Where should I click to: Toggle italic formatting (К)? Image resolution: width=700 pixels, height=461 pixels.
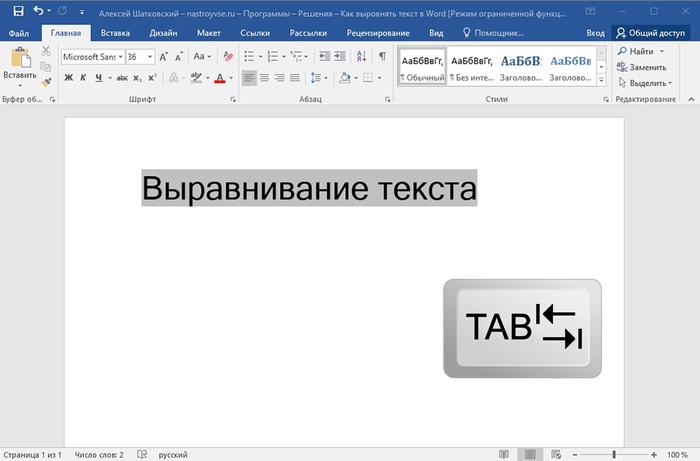[84, 78]
